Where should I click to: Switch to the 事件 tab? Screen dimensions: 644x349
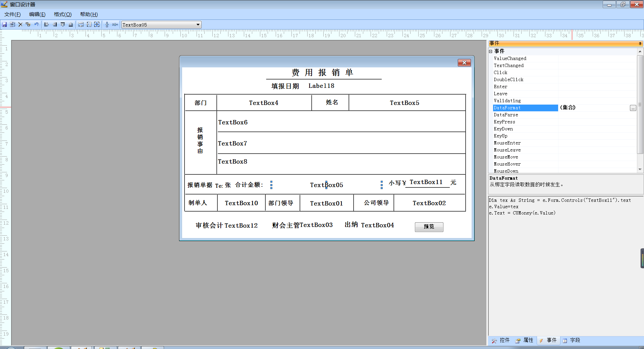tap(548, 340)
